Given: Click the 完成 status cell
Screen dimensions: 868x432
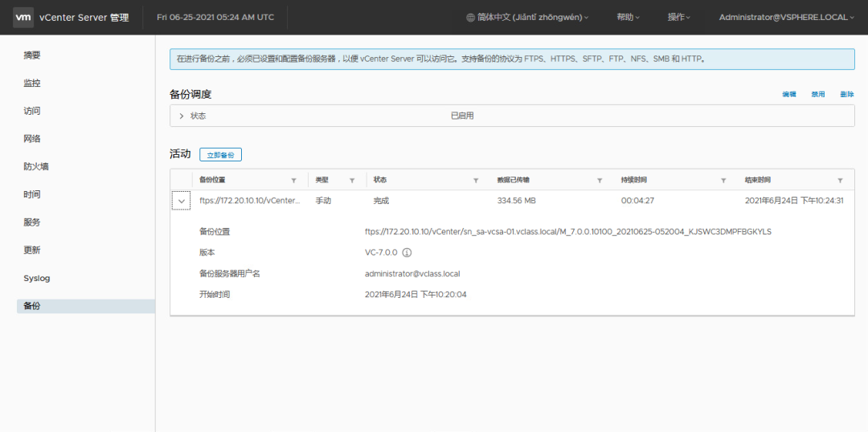Looking at the screenshot, I should point(382,201).
